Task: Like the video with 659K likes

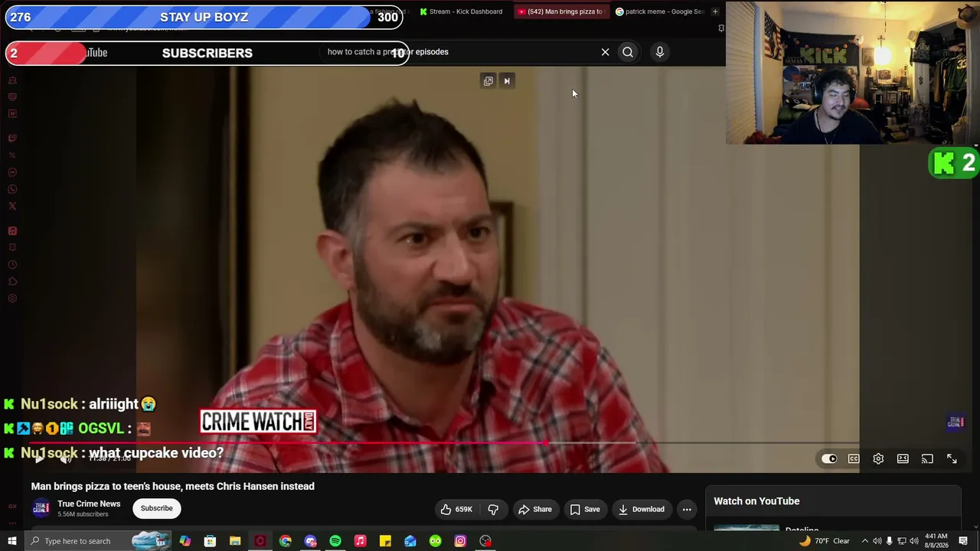Action: click(x=456, y=509)
